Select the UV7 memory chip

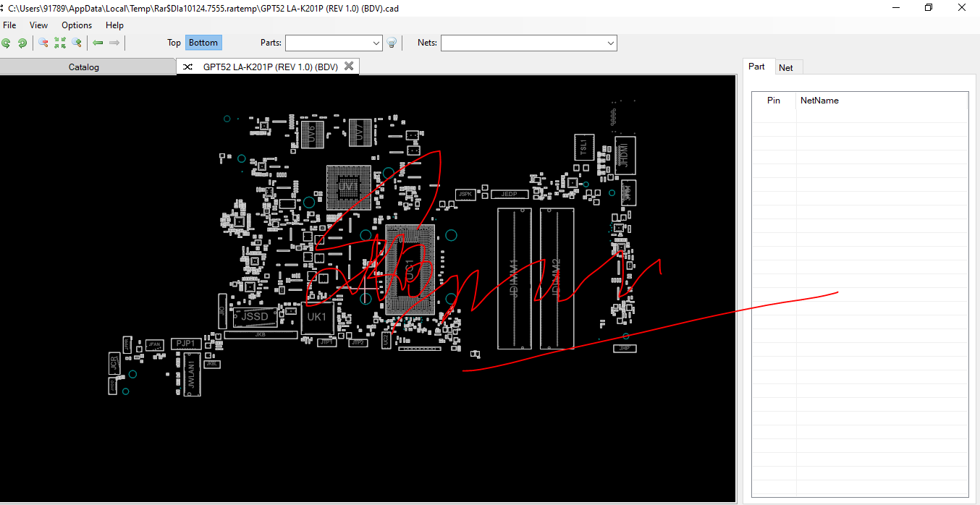[x=359, y=133]
